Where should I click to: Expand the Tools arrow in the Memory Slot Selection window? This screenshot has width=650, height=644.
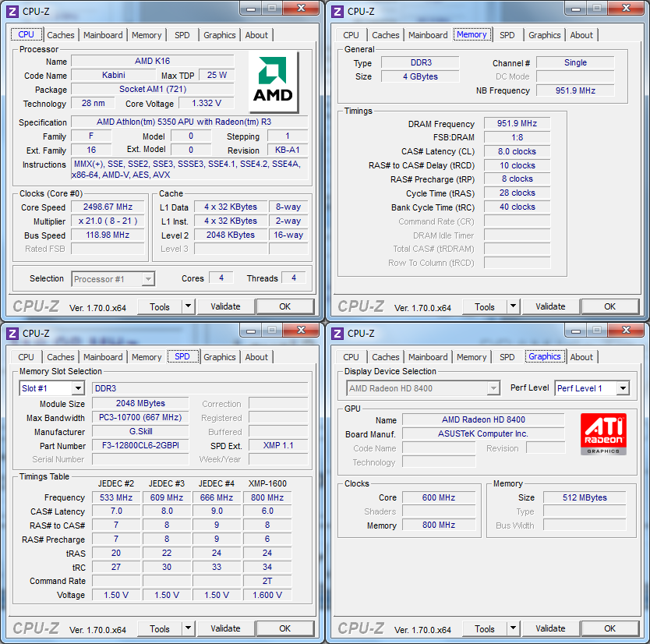tap(187, 628)
